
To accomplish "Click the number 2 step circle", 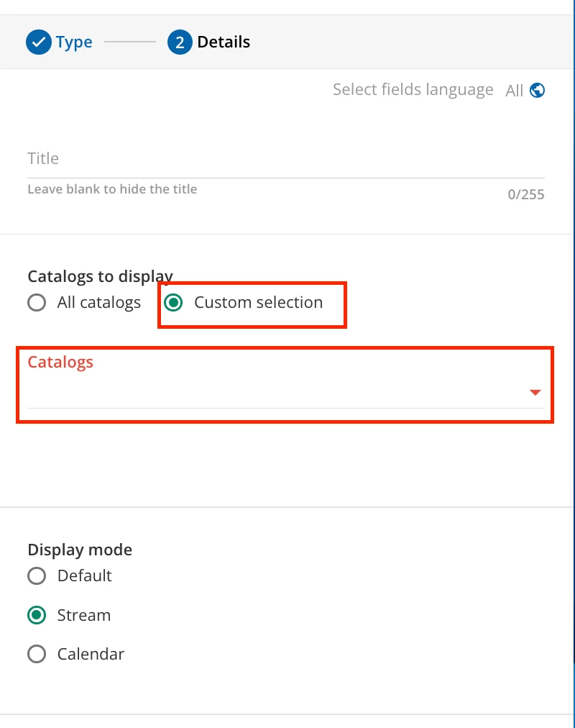I will (x=180, y=42).
